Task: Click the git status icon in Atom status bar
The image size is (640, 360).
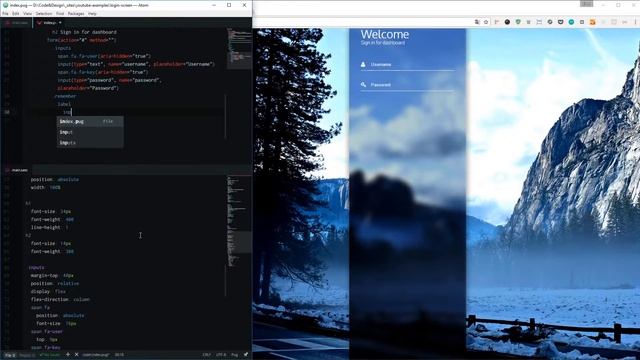Action: [x=246, y=355]
